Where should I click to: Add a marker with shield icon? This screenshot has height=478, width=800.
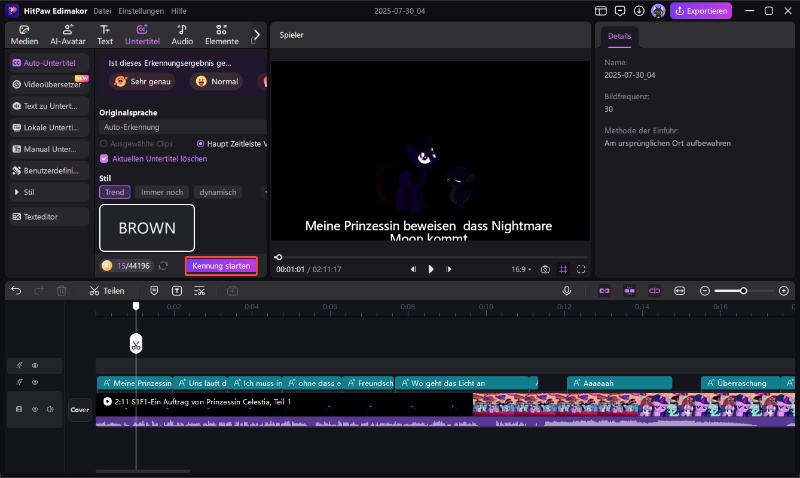(154, 291)
